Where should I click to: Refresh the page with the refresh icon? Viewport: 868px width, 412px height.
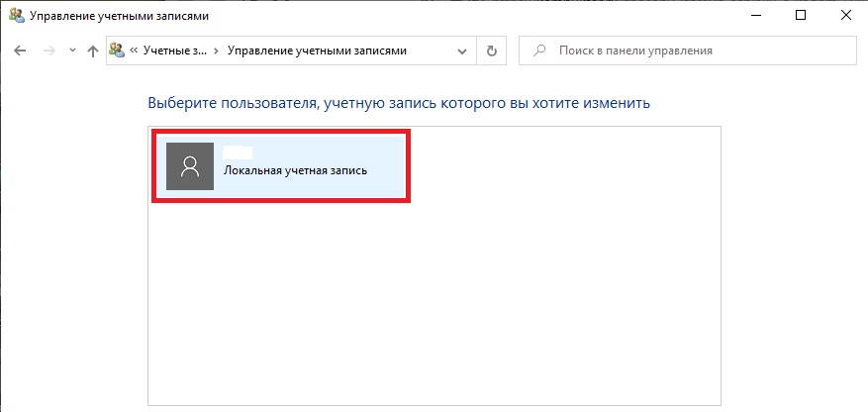pyautogui.click(x=491, y=51)
